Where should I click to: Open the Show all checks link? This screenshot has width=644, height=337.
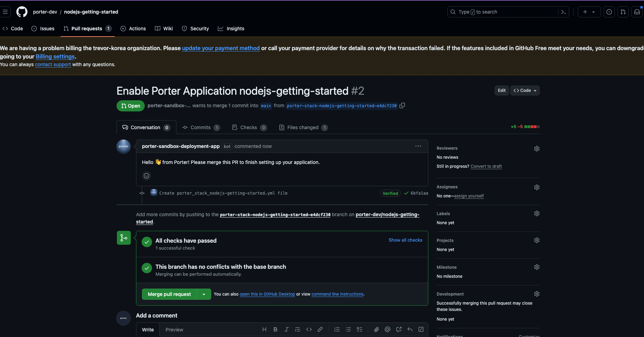pos(405,240)
